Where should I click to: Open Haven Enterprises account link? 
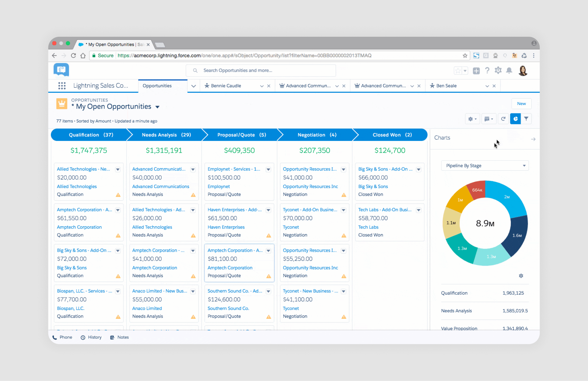pos(226,227)
